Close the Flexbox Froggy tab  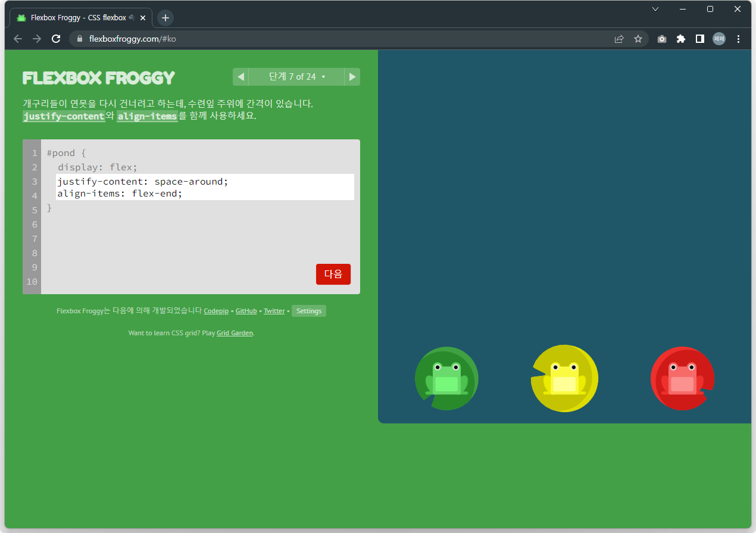[143, 18]
